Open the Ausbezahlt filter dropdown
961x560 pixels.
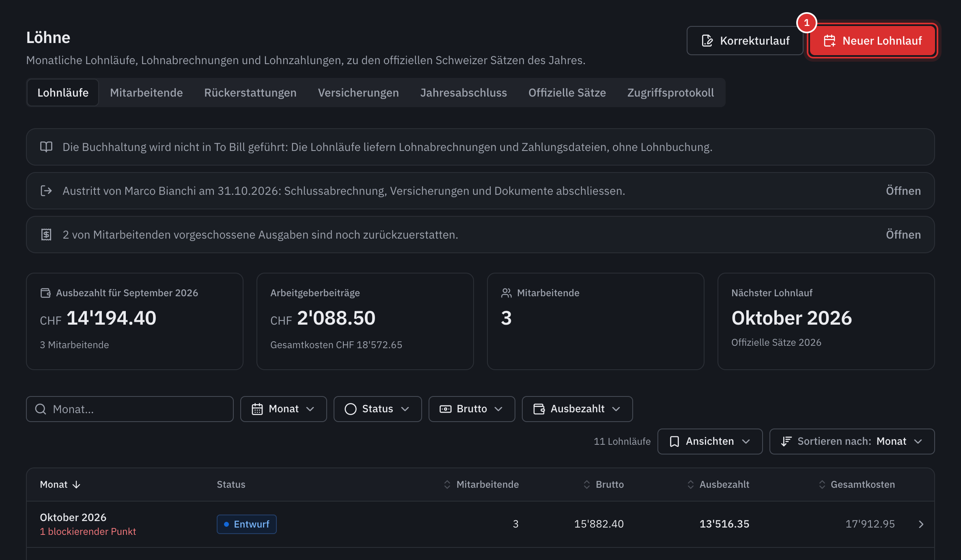click(x=577, y=409)
